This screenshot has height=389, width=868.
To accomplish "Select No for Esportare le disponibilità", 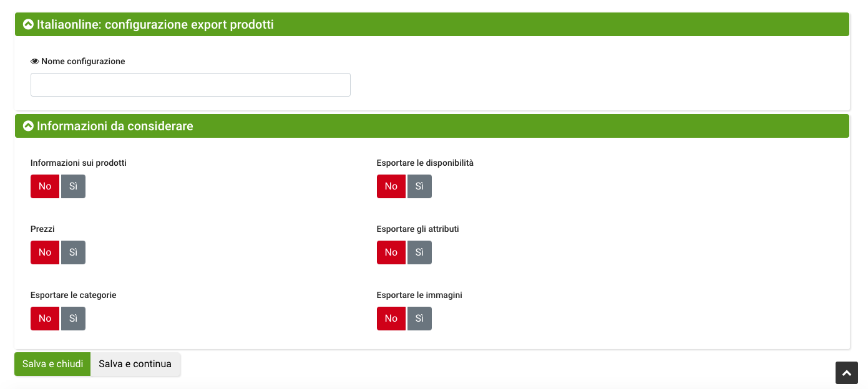I will [391, 186].
